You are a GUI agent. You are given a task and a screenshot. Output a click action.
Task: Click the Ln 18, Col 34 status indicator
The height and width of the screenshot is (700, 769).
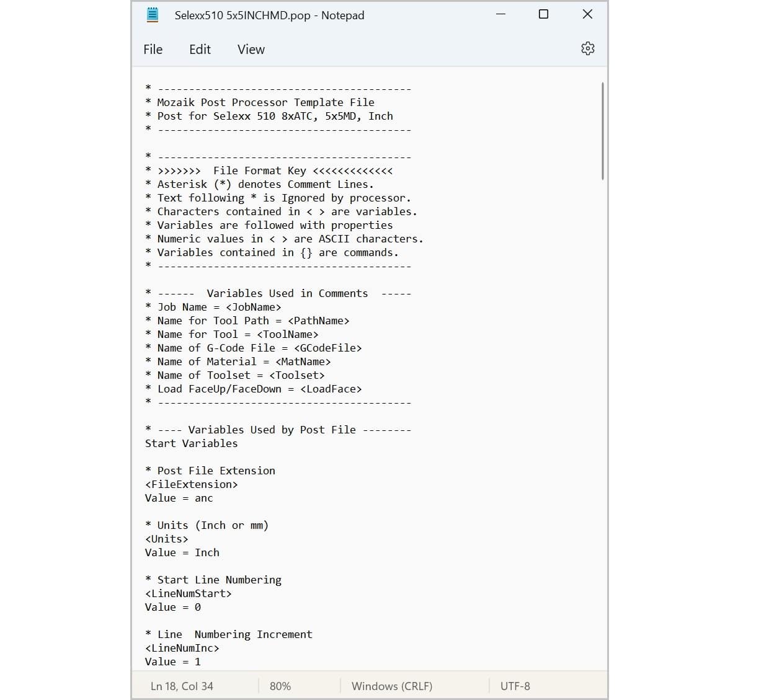point(182,686)
